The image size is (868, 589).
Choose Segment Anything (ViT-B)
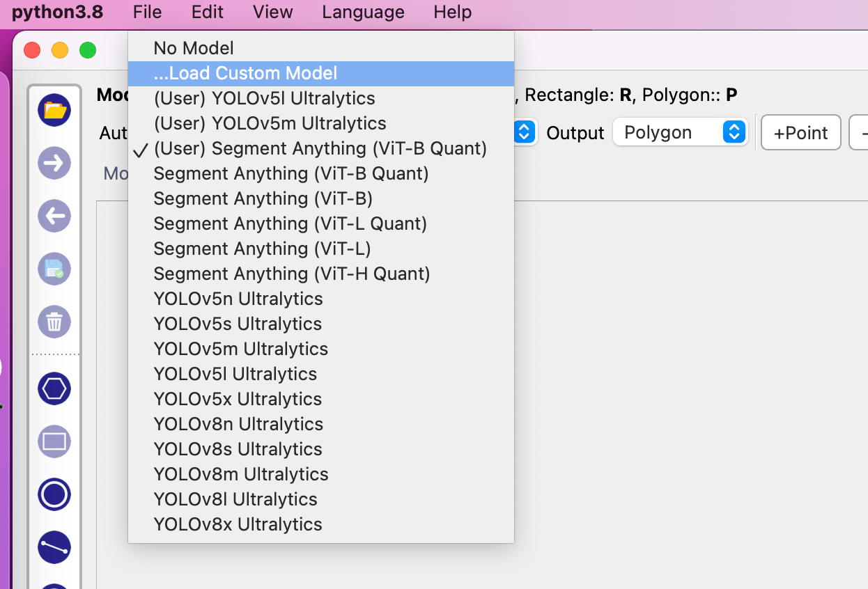click(321, 198)
